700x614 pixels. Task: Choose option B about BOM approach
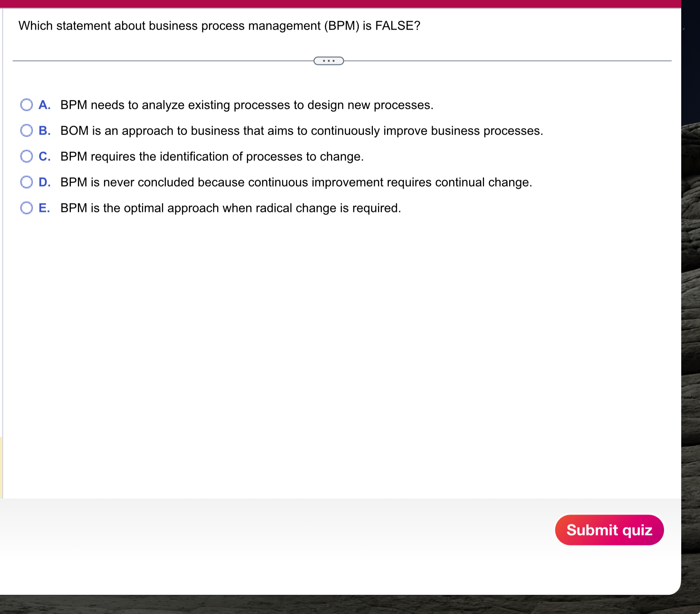coord(26,130)
